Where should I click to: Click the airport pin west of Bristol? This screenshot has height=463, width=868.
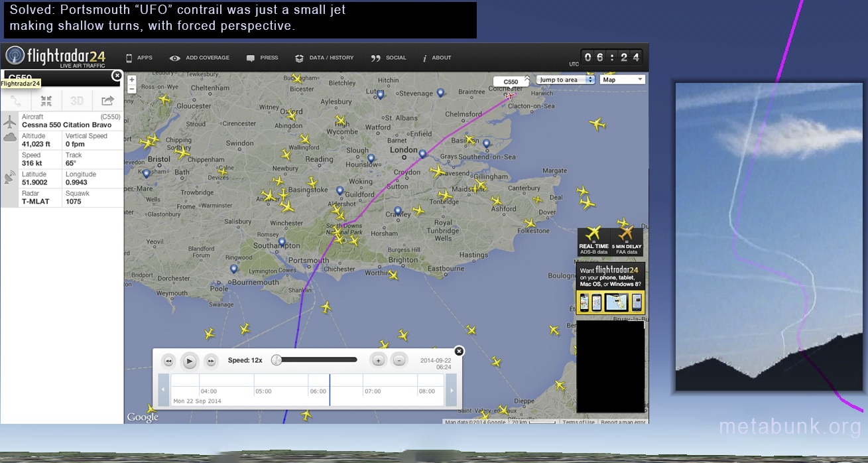coord(146,174)
